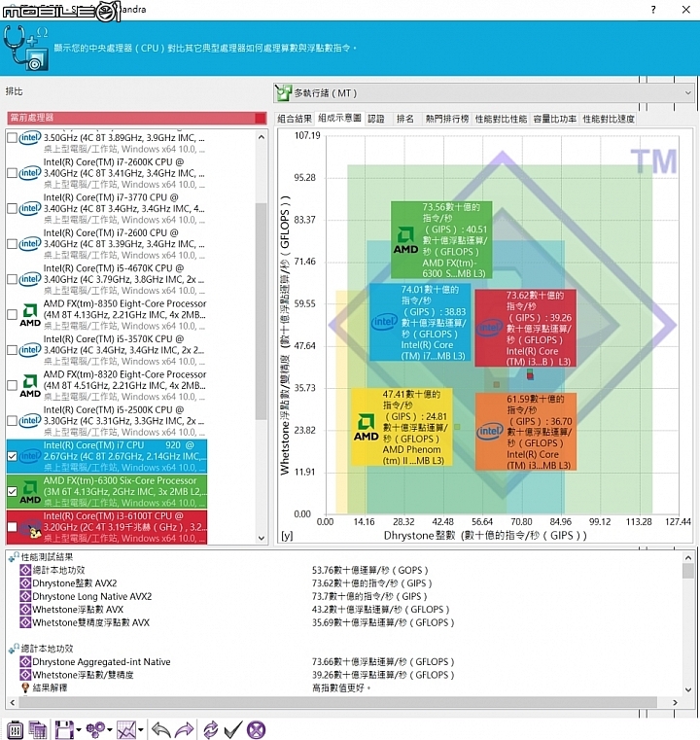
Task: Click the multi-thread icon in the combo box
Action: pyautogui.click(x=284, y=93)
